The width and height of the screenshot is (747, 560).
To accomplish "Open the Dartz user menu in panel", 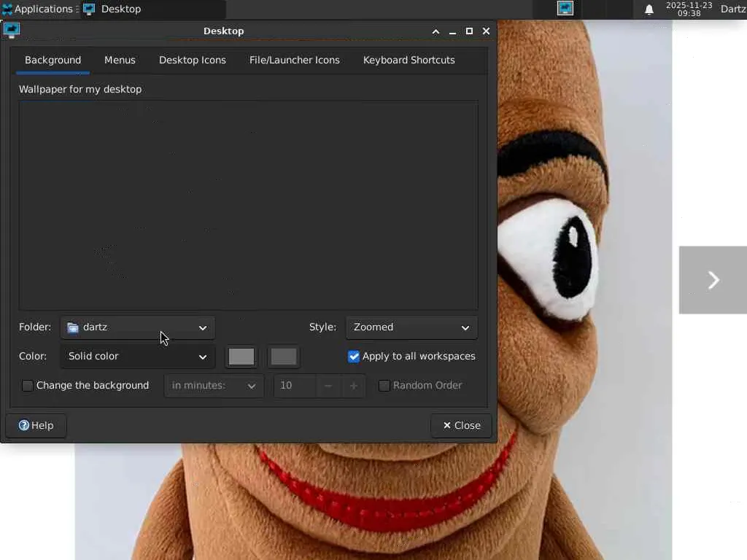I will [733, 9].
